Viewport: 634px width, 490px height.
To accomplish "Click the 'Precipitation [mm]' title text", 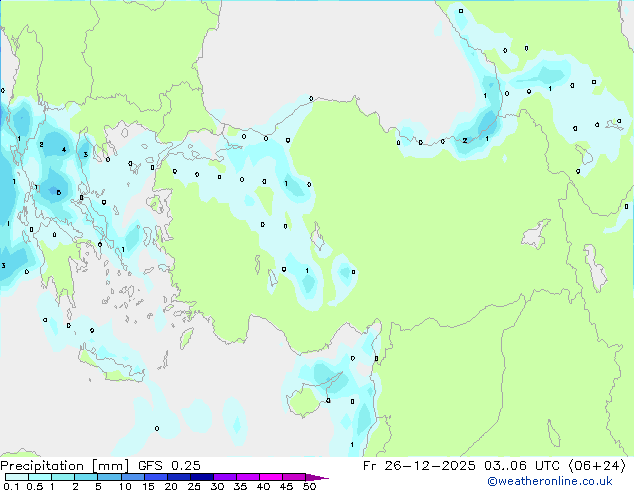I will [65, 466].
